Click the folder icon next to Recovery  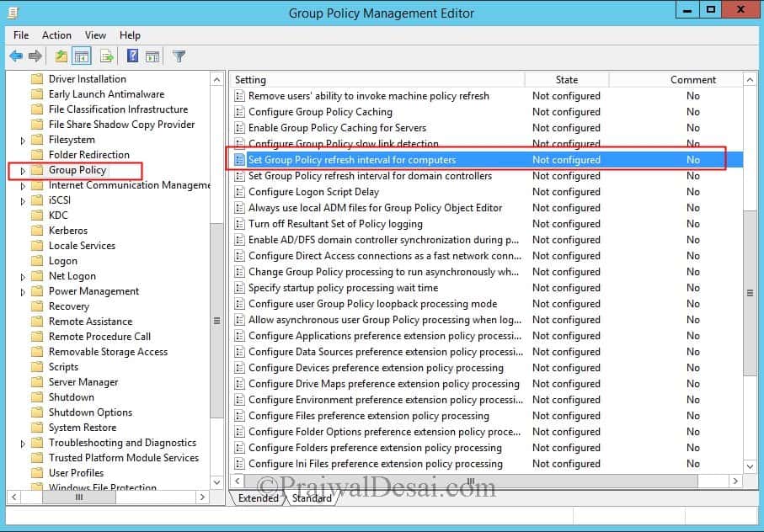[x=37, y=306]
